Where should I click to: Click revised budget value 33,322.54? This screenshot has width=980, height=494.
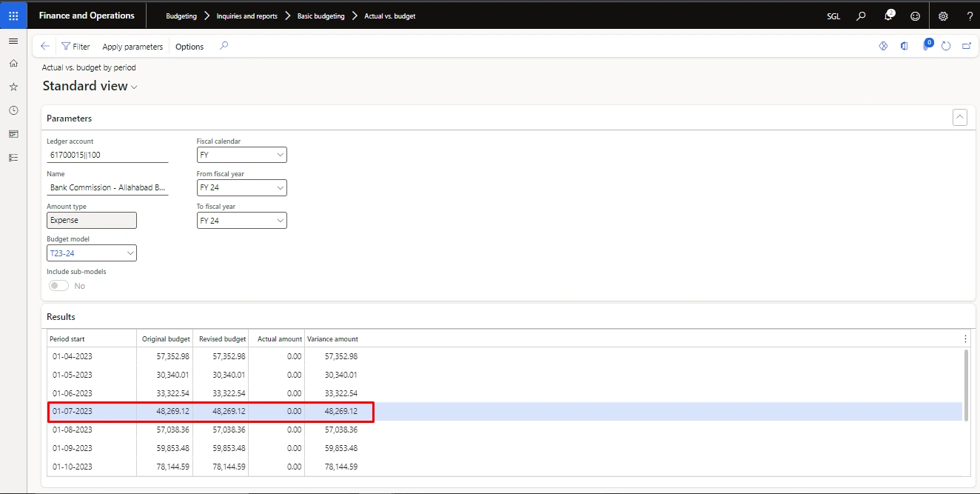click(229, 393)
